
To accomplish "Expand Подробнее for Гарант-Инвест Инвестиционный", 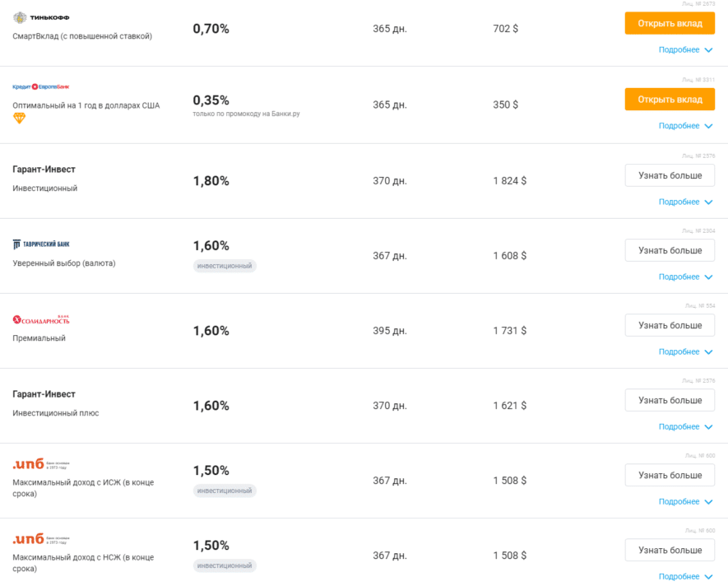I will (685, 202).
